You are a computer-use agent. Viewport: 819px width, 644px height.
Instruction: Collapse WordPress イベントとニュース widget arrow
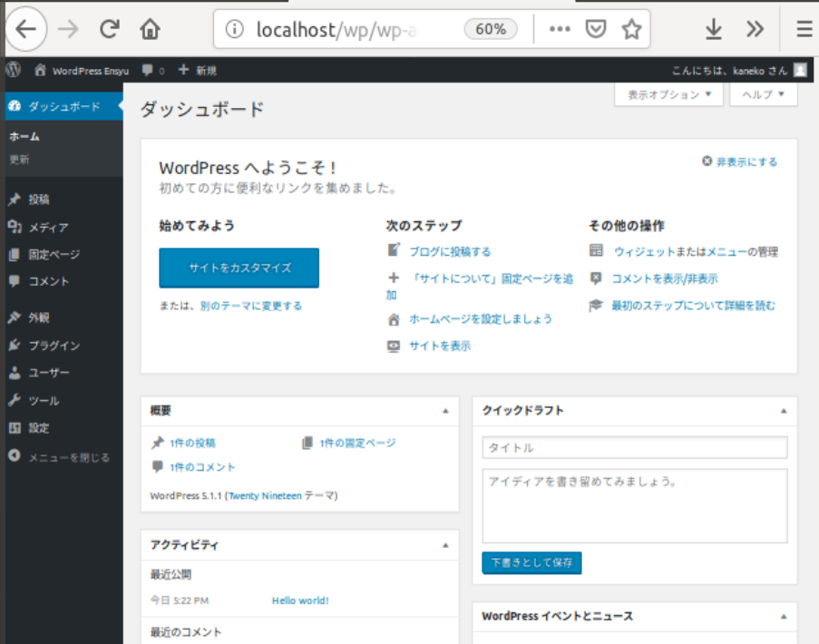point(784,617)
